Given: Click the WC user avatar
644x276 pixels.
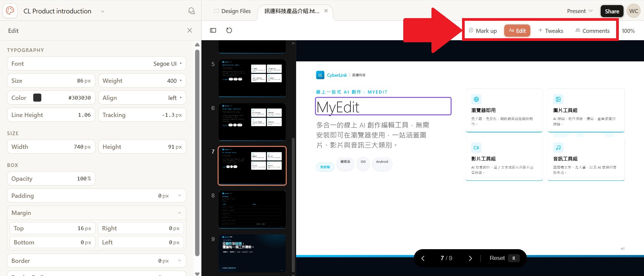Looking at the screenshot, I should [634, 11].
